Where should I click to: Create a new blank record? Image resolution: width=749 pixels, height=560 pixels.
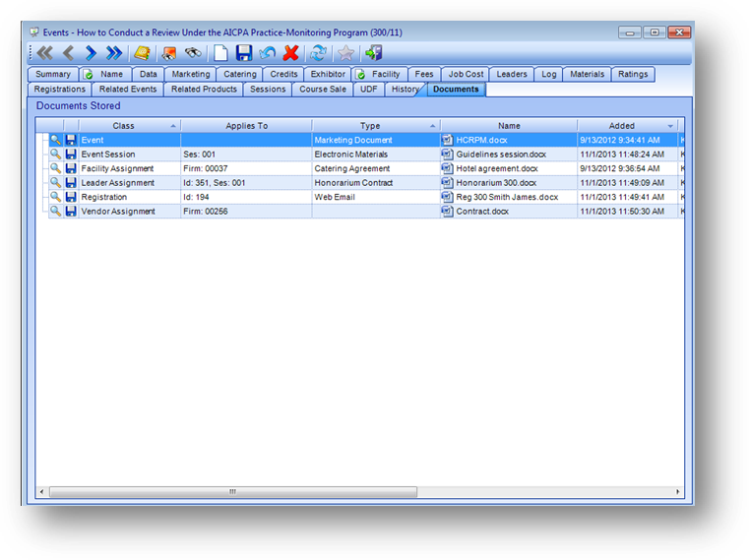pos(220,53)
